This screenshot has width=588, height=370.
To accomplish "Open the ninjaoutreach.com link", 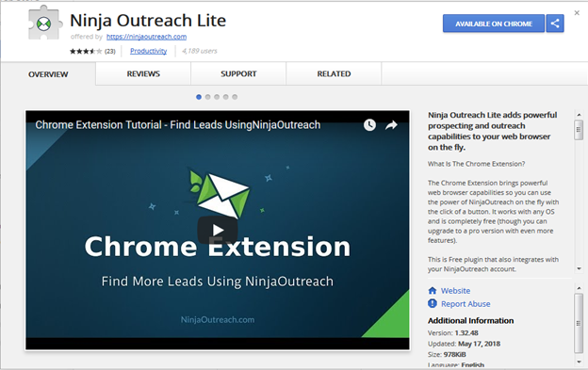I will (146, 37).
